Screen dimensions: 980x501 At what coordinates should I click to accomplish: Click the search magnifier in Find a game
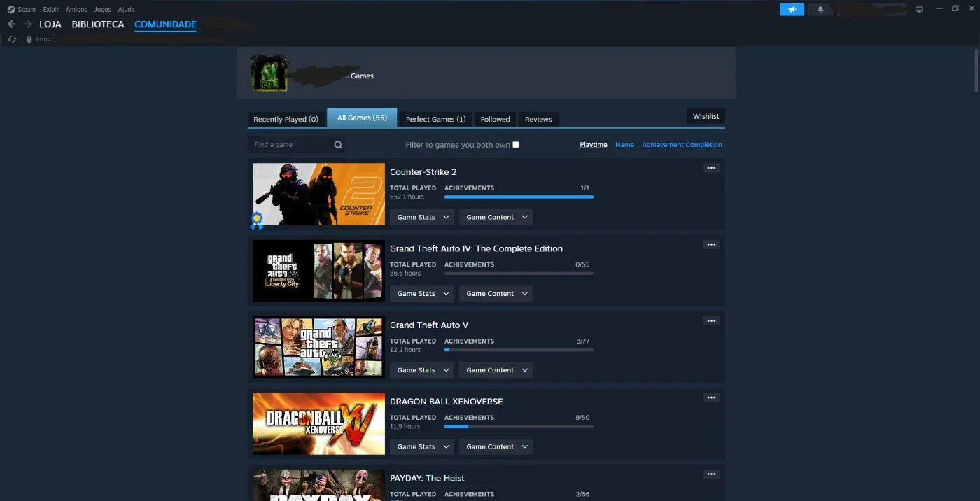338,145
